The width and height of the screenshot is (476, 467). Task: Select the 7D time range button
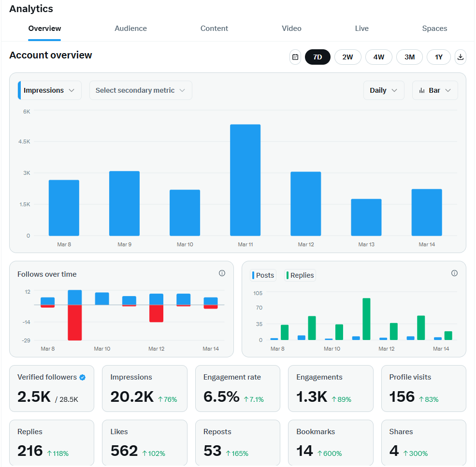pos(317,57)
